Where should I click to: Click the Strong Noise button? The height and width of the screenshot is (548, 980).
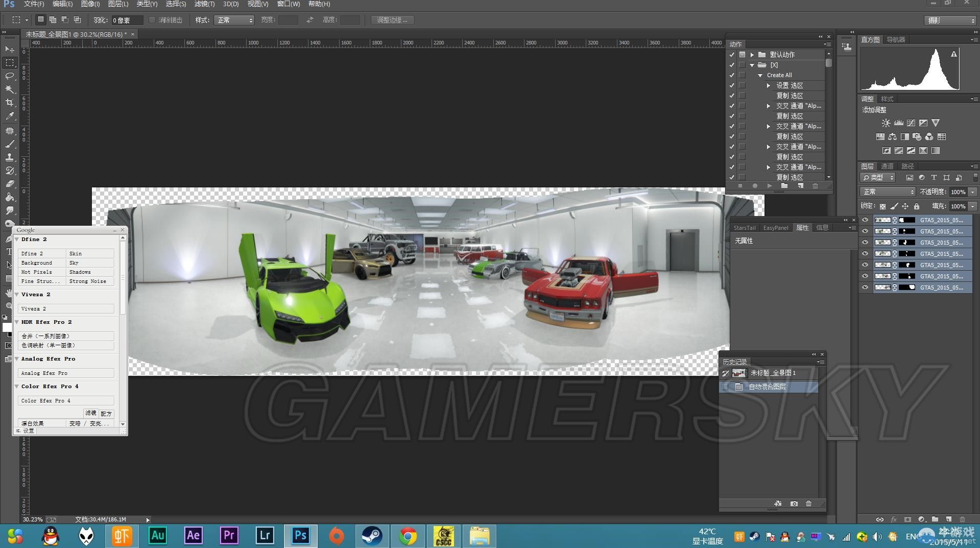point(89,281)
